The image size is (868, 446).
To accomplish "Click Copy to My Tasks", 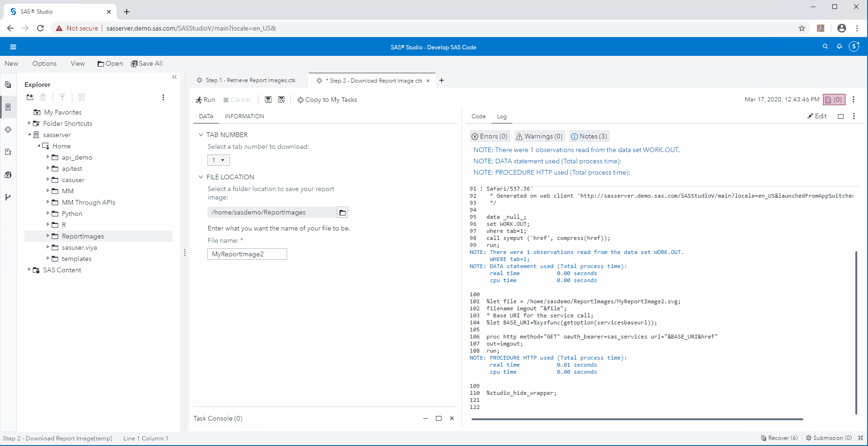I will [x=327, y=100].
